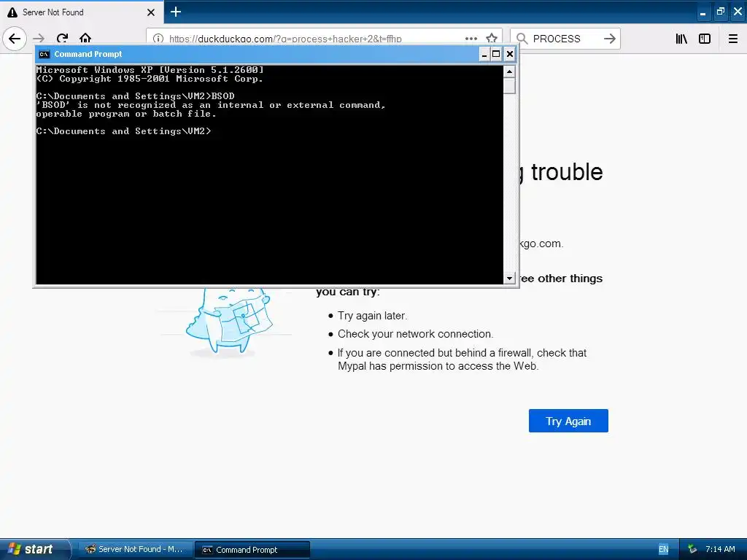747x560 pixels.
Task: Bookmark this page with the star
Action: click(492, 39)
